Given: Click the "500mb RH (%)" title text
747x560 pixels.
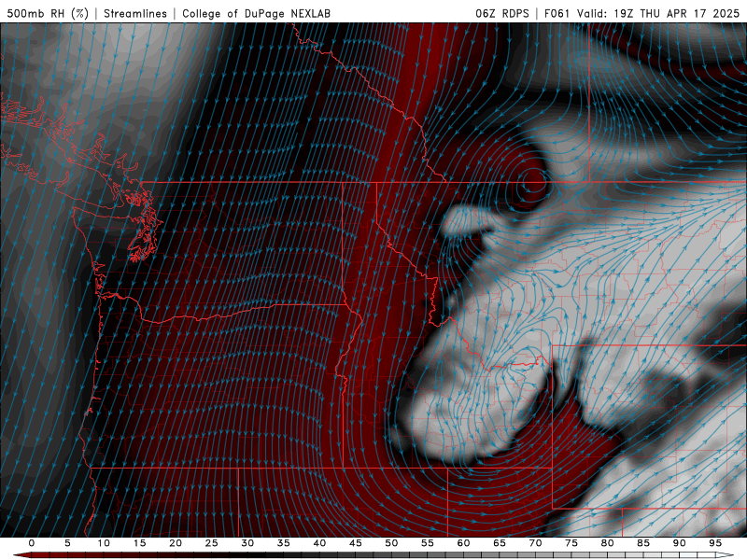Looking at the screenshot, I should click(48, 13).
